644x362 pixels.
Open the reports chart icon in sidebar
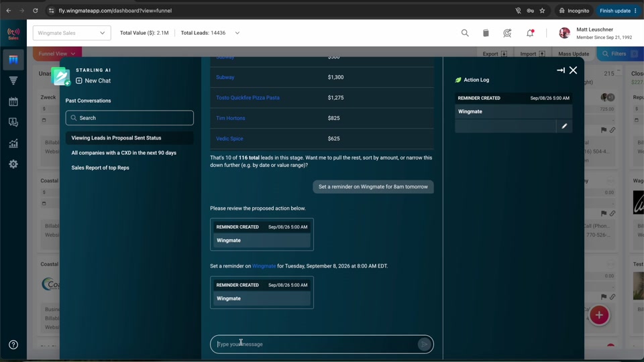(13, 143)
